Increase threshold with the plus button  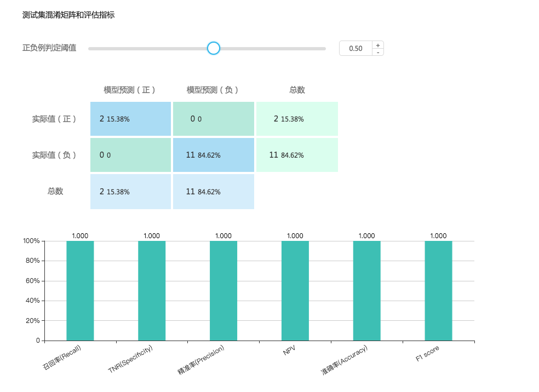click(x=377, y=45)
